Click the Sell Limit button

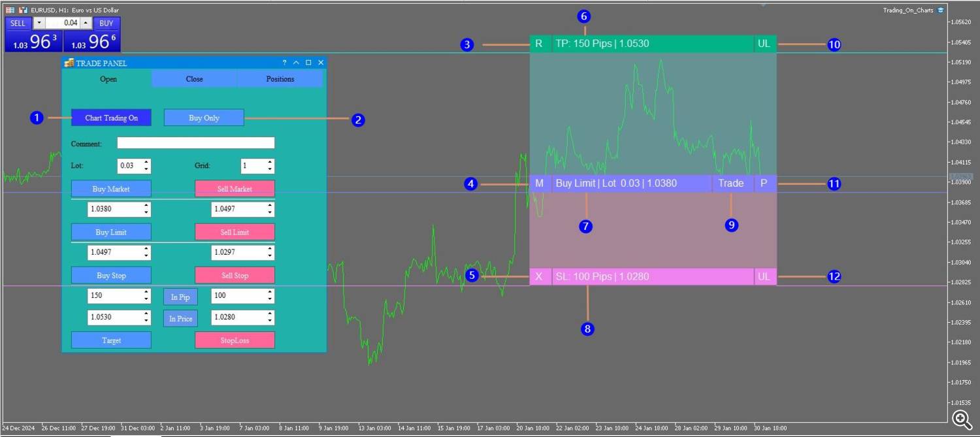(x=235, y=232)
